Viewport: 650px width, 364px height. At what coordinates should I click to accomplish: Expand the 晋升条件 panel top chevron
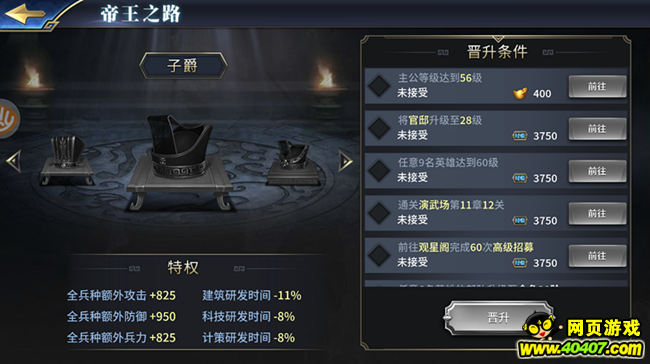pos(498,39)
